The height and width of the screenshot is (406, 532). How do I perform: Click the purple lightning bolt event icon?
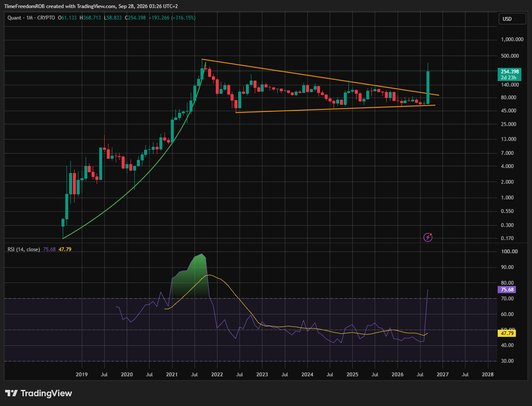click(428, 237)
